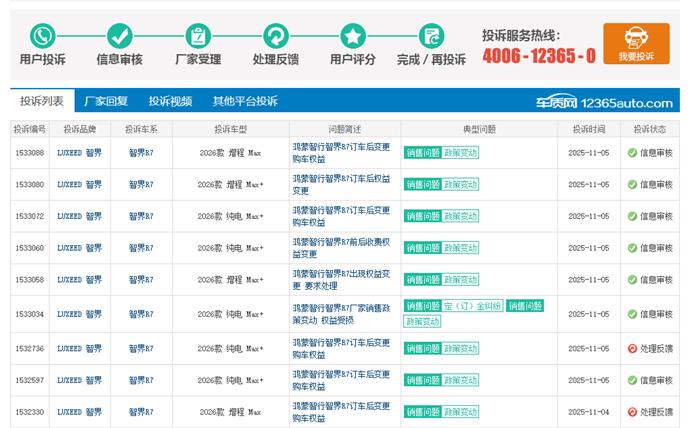Screen dimensions: 700x428
Task: Open complaint 鸿蒙智行智界R7出现权益变更 要求处理
Action: 340,280
